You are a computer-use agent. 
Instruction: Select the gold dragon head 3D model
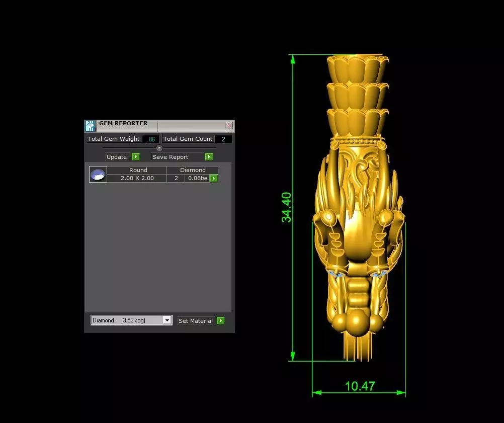click(x=359, y=207)
